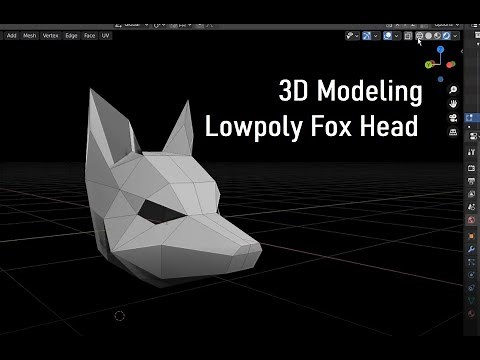Image resolution: width=480 pixels, height=360 pixels.
Task: Click the pan view hand icon
Action: (453, 104)
